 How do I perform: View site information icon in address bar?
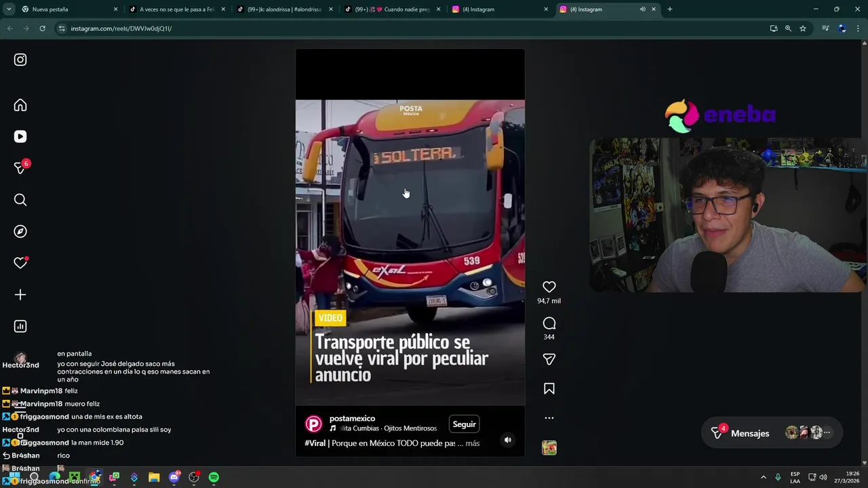(x=62, y=28)
